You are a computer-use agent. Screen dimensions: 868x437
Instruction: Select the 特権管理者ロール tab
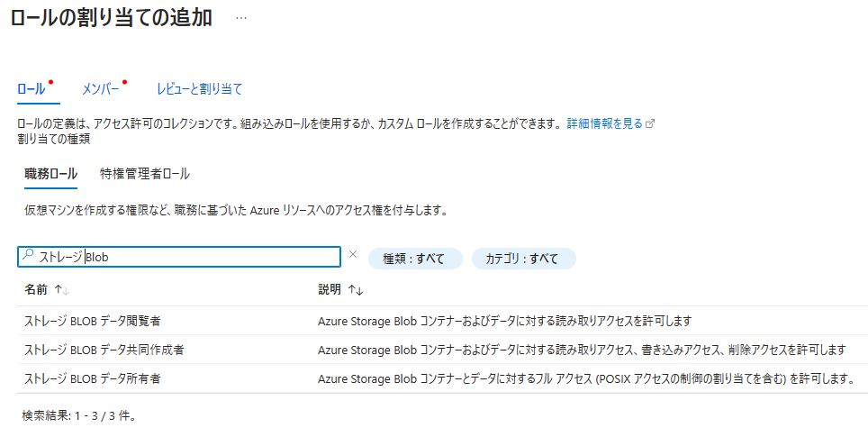(144, 174)
